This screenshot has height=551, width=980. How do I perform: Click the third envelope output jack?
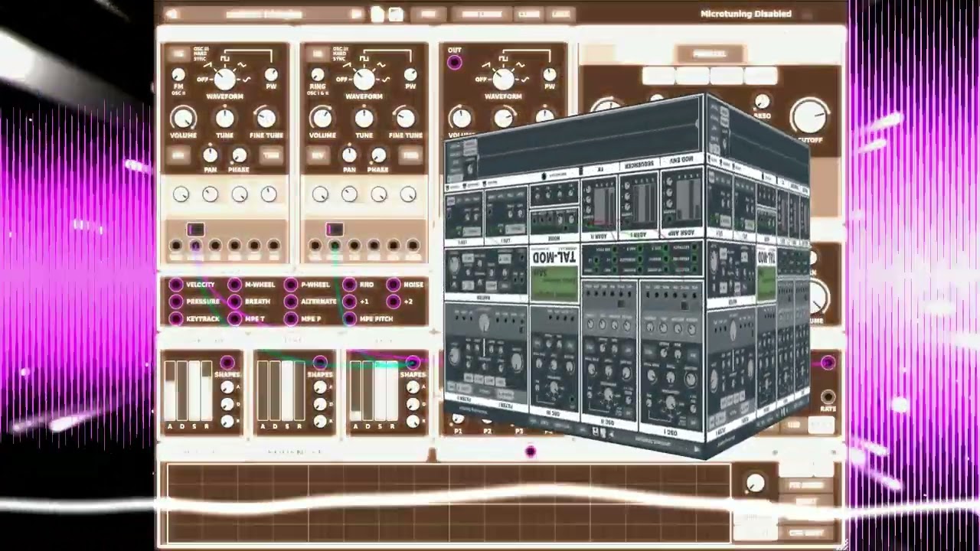(x=413, y=362)
